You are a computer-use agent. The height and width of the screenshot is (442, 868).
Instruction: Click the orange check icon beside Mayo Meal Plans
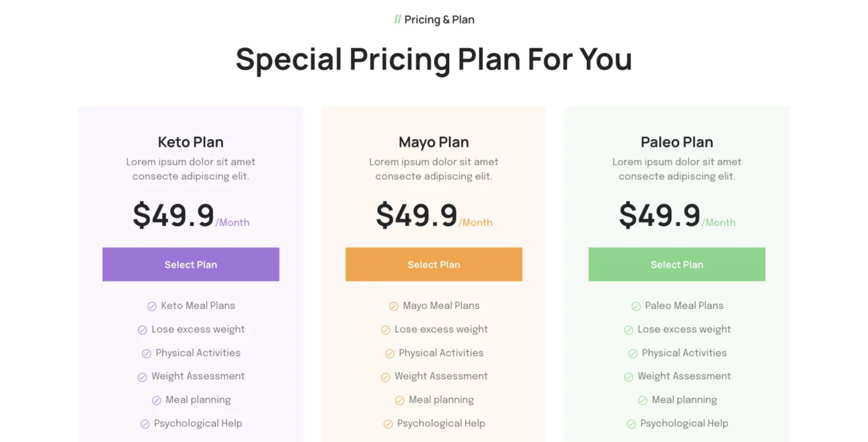pyautogui.click(x=393, y=306)
